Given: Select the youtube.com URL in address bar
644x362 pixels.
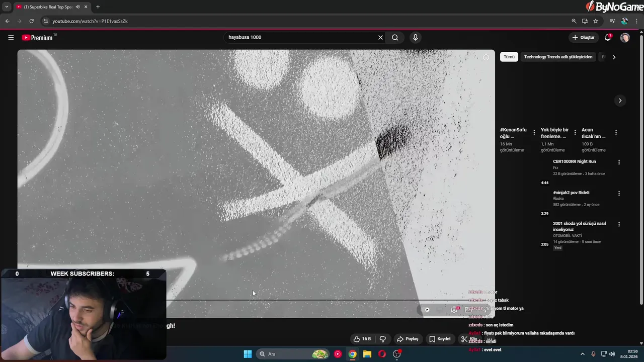Looking at the screenshot, I should [x=90, y=21].
